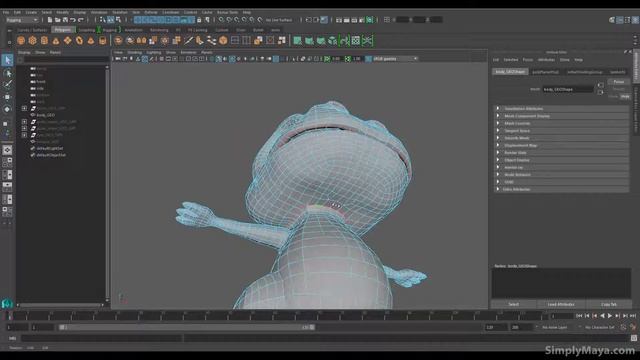This screenshot has width=640, height=360.
Task: Click the New Scene icon
Action: pos(50,20)
